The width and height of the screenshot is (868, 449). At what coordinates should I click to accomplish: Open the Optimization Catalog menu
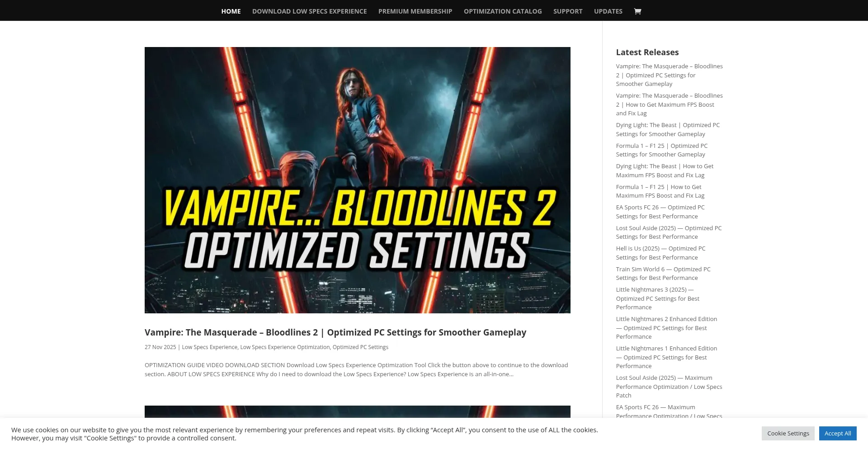tap(503, 11)
